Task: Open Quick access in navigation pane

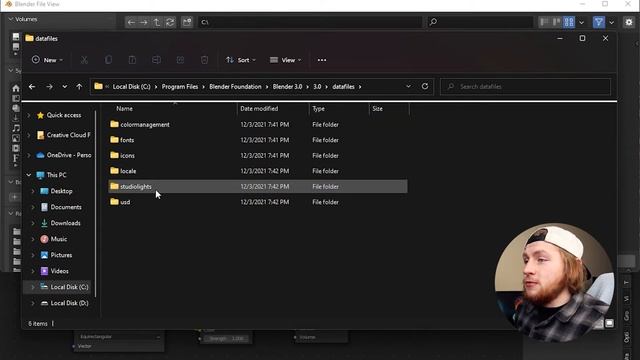Action: point(63,115)
